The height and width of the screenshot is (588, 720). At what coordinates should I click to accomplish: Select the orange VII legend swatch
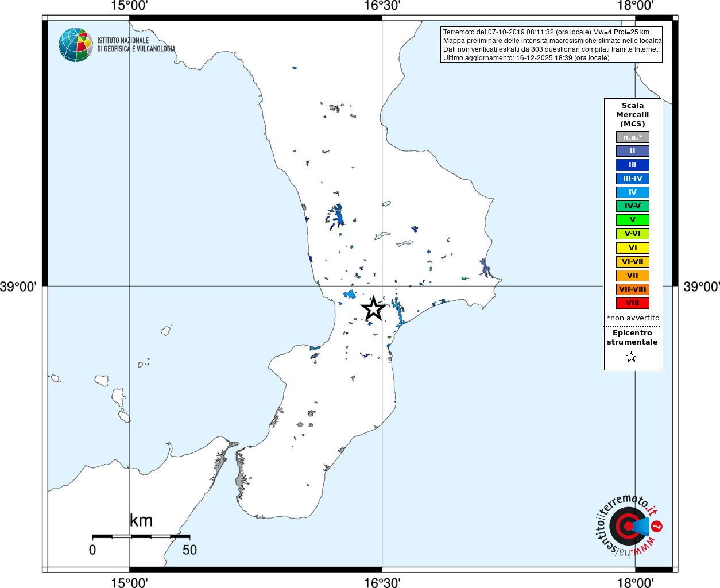click(633, 276)
